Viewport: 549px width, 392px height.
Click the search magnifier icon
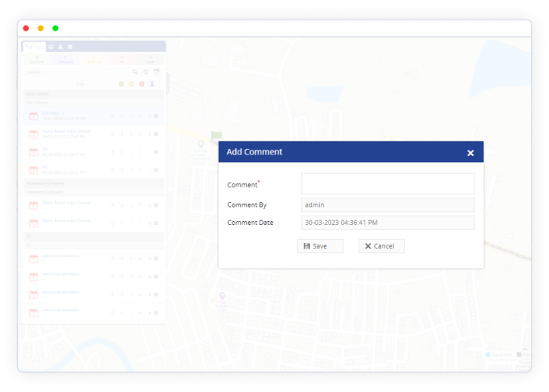click(135, 72)
